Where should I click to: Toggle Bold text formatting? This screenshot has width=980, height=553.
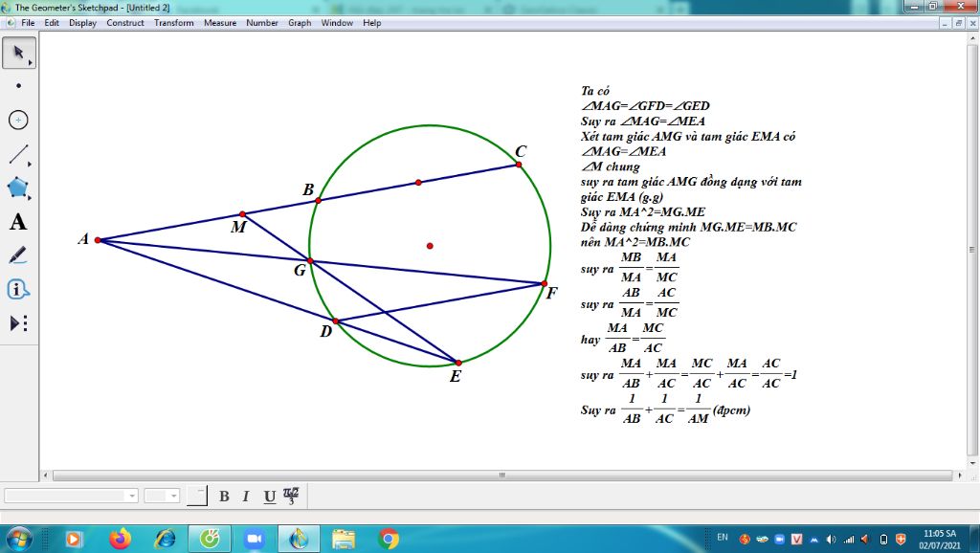click(x=224, y=497)
